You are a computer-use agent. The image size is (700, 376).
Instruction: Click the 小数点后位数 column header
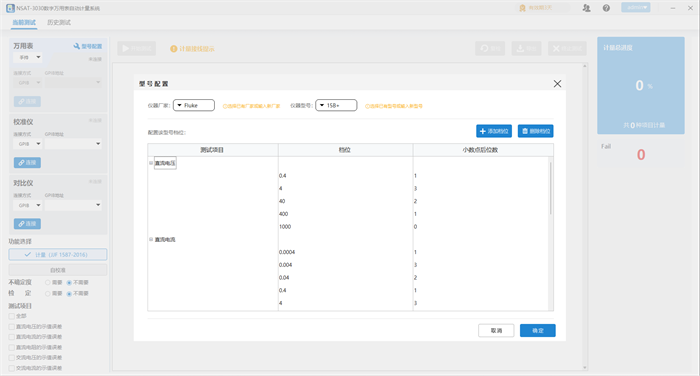pyautogui.click(x=483, y=150)
